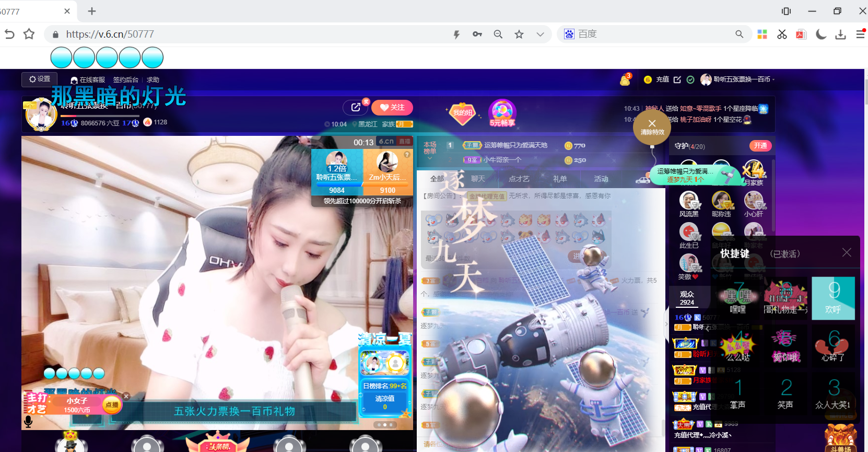Click PK host 聆听五张票 avatar

coord(337,161)
